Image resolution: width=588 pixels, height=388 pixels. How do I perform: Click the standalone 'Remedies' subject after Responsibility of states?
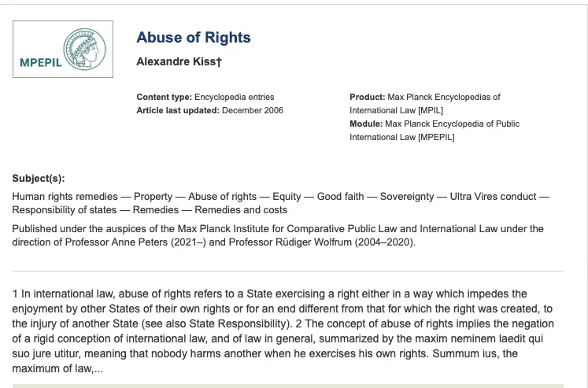click(x=156, y=210)
